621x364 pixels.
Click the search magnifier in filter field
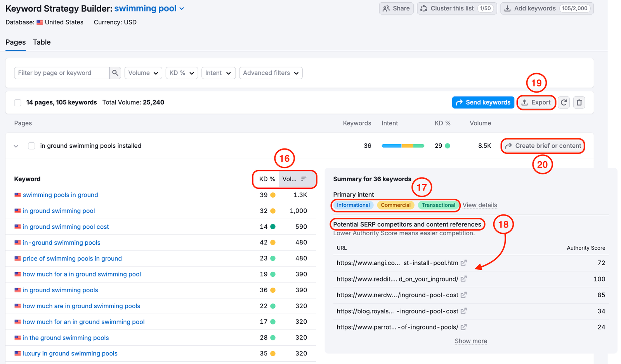tap(115, 73)
